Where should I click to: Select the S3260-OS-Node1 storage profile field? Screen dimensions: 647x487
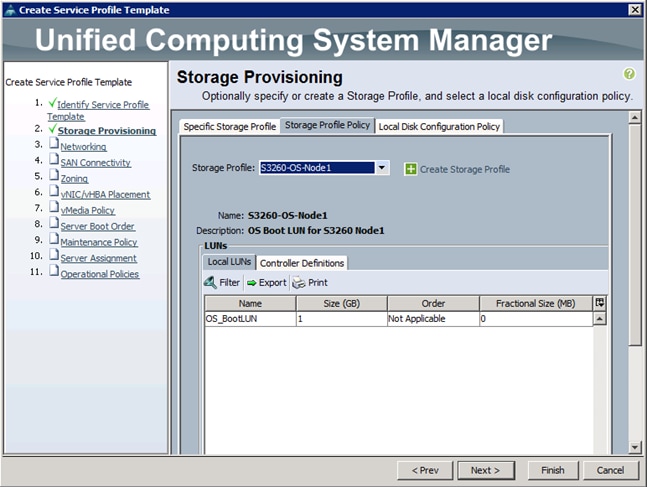(317, 168)
